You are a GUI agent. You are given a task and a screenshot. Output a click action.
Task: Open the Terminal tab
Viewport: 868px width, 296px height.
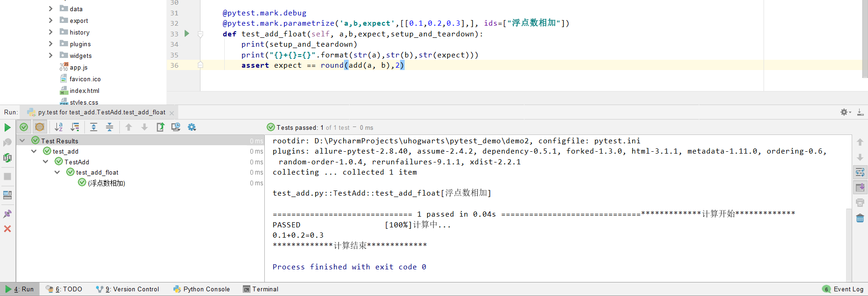point(261,289)
